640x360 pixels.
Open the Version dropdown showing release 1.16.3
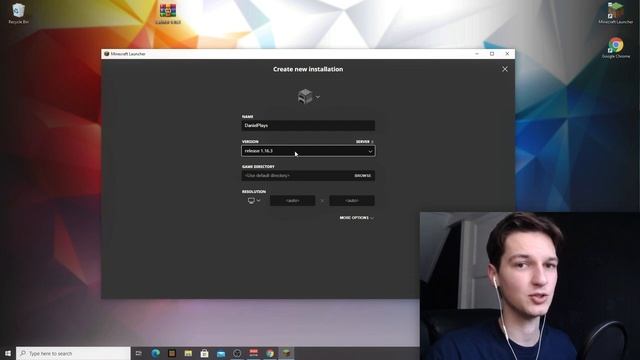[308, 151]
